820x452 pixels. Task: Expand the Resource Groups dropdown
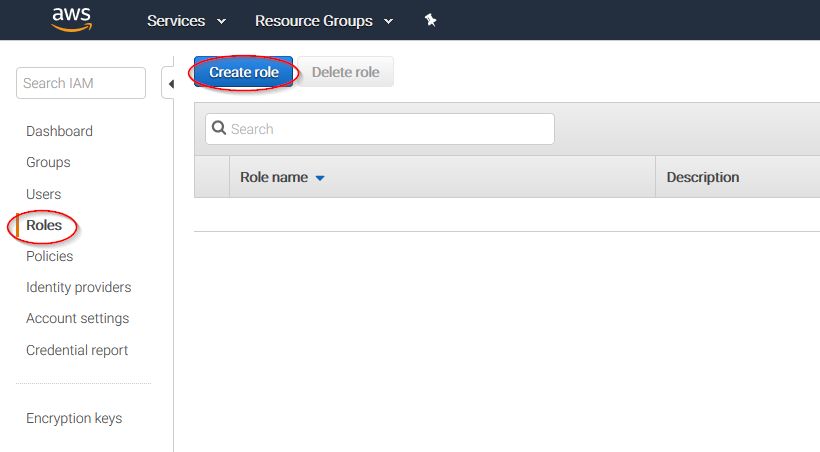(323, 21)
